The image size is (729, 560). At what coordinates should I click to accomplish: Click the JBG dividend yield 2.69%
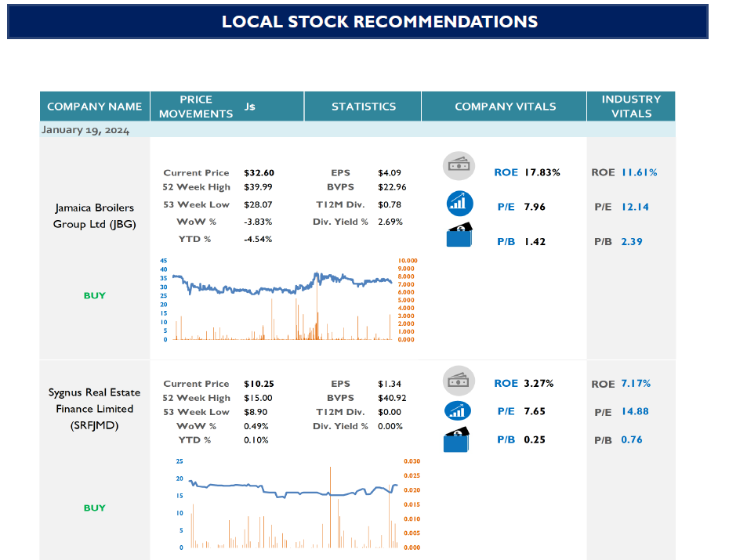390,222
